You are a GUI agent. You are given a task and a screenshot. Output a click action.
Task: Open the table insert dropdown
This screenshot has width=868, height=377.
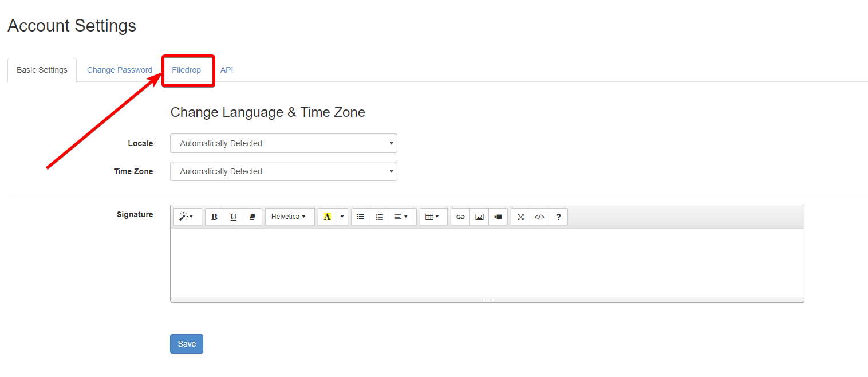tap(433, 217)
